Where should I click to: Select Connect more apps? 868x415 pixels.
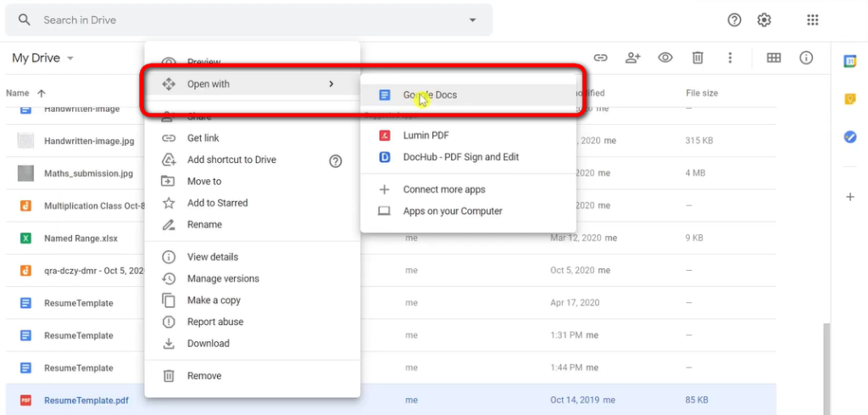coord(468,189)
